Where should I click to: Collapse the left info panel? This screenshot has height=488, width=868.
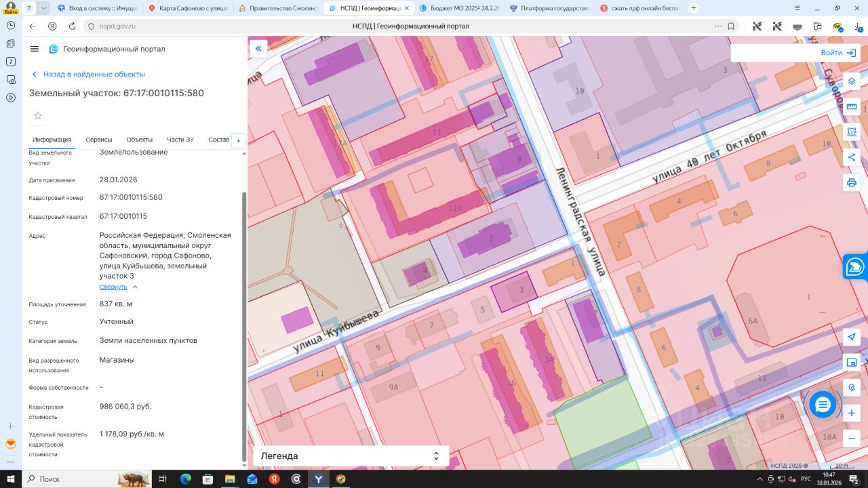click(x=258, y=49)
